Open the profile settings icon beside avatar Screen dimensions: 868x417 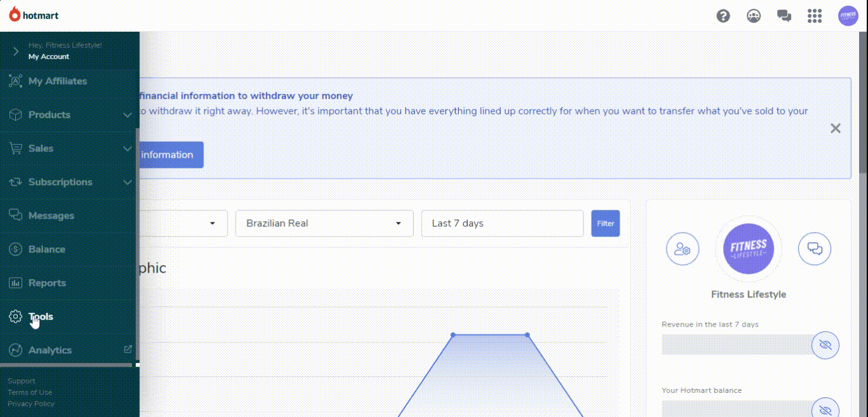[682, 249]
